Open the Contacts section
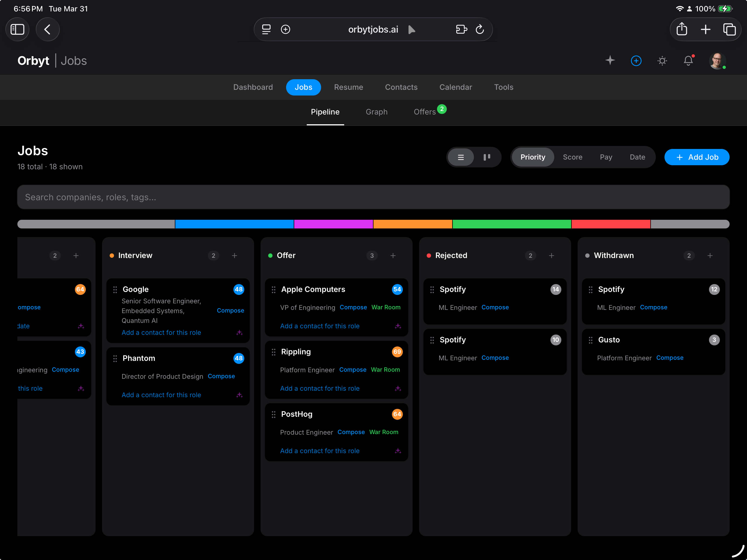The width and height of the screenshot is (747, 560). (401, 87)
